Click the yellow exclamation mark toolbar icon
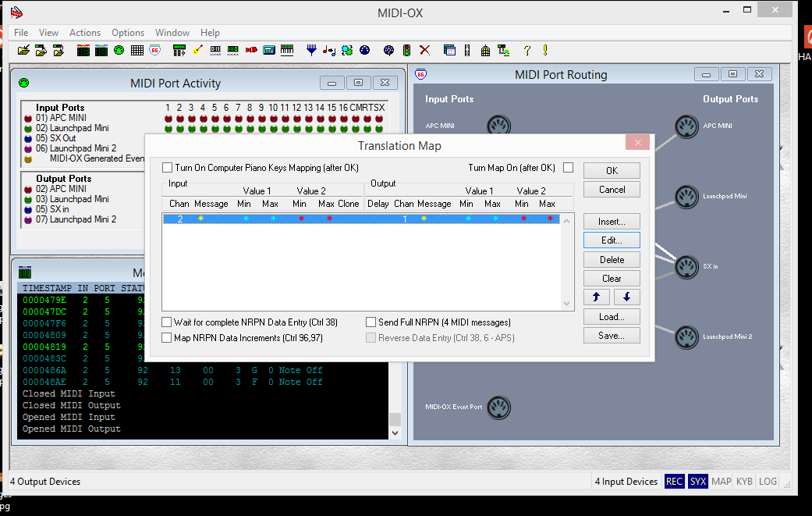 point(545,50)
